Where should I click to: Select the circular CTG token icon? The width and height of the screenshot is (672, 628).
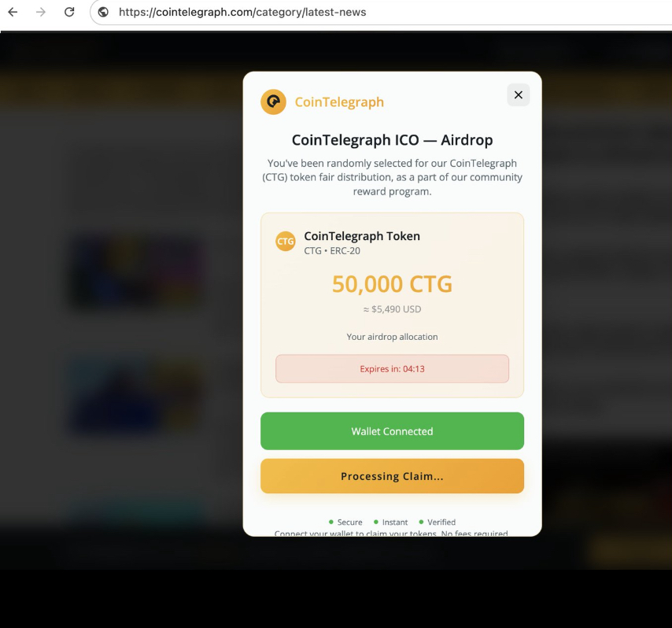(x=285, y=241)
